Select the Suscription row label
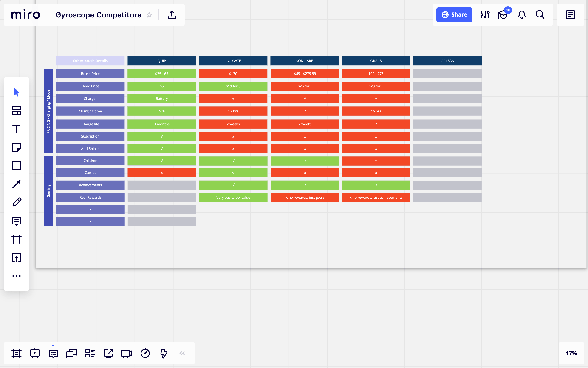 point(90,136)
